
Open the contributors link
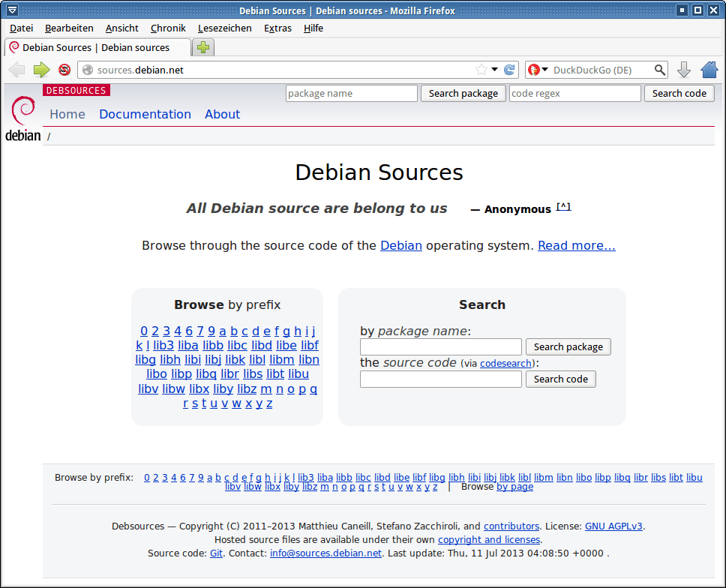[511, 526]
